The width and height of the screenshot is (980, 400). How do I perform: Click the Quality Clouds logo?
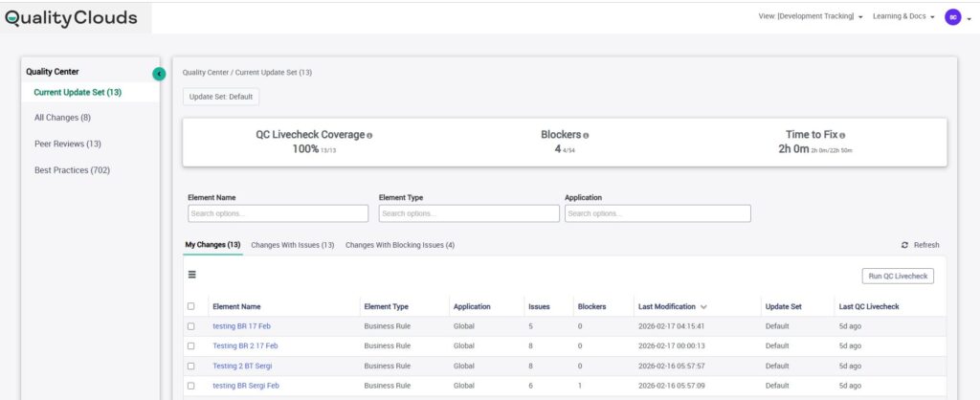point(72,17)
